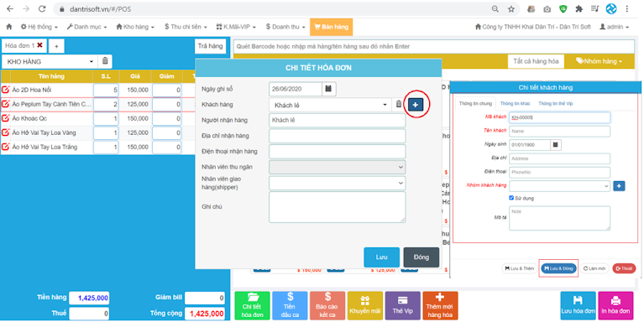The height and width of the screenshot is (322, 644).
Task: Click edit icon for Áo 2D Hoa Nổi
Action: click(x=6, y=90)
